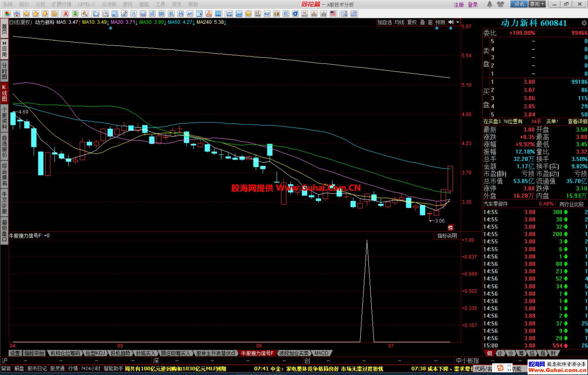Click the clock history toolbar icon
Screen dimensions: 588x375
[105, 14]
